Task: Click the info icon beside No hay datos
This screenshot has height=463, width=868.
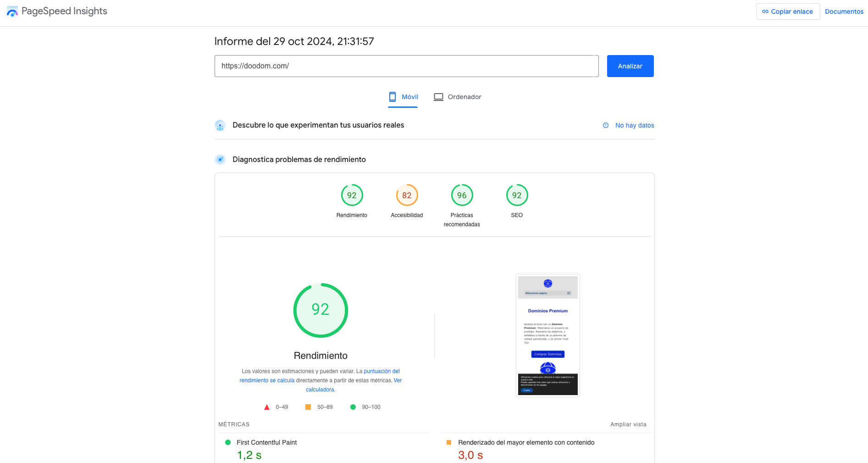Action: tap(606, 125)
